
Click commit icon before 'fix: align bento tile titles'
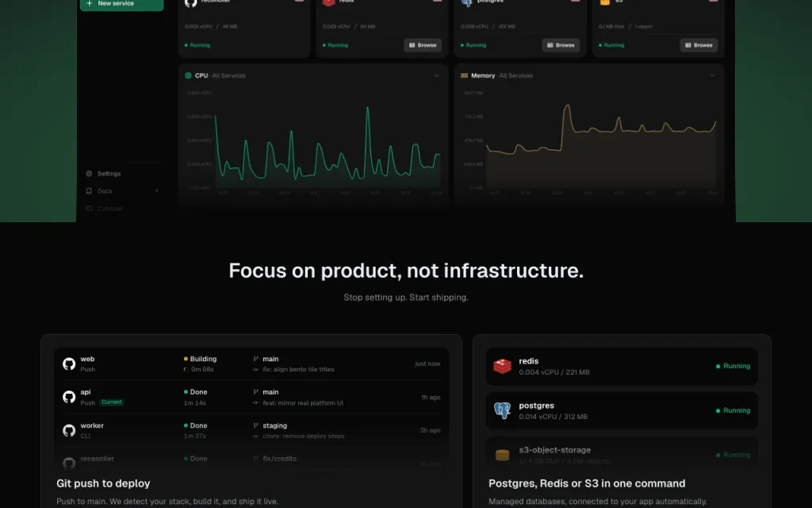click(255, 370)
